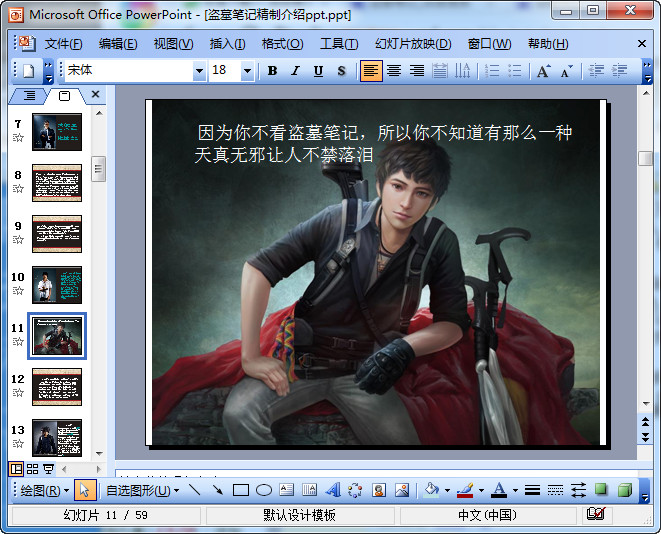The image size is (661, 534).
Task: Open 格式(O) menu
Action: tap(282, 43)
